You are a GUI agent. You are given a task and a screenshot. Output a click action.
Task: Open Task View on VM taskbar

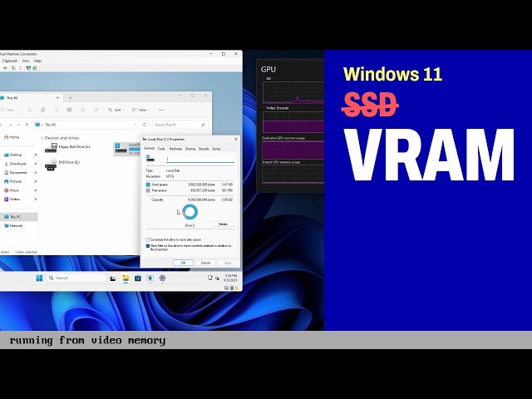pyautogui.click(x=113, y=278)
